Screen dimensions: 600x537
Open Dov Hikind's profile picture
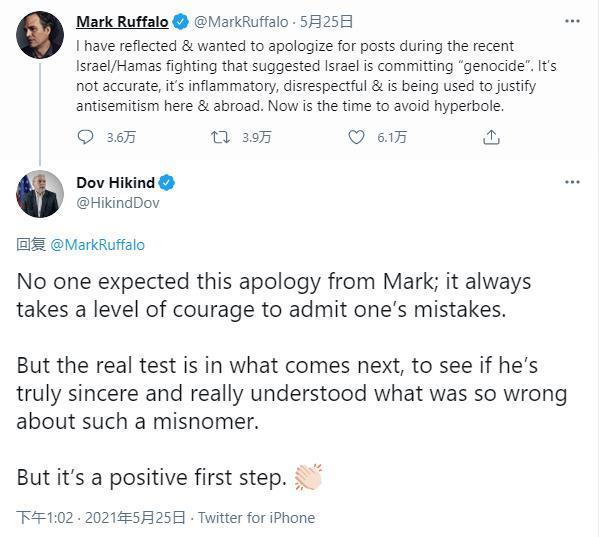tap(40, 193)
